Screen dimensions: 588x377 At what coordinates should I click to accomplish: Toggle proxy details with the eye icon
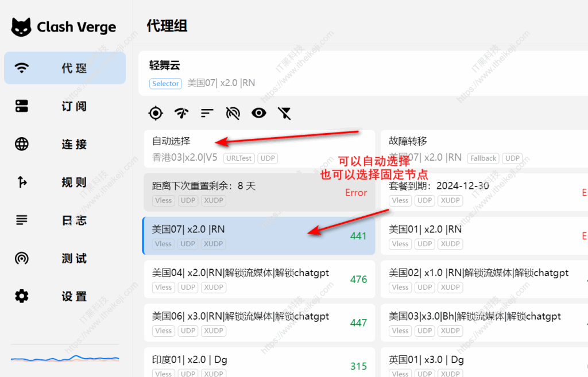tap(258, 113)
